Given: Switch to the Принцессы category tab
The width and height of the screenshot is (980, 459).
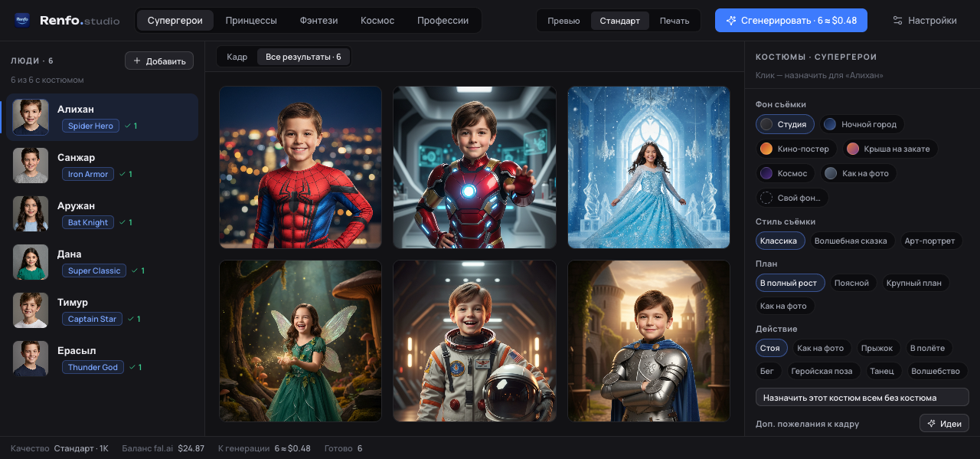Looking at the screenshot, I should point(251,21).
